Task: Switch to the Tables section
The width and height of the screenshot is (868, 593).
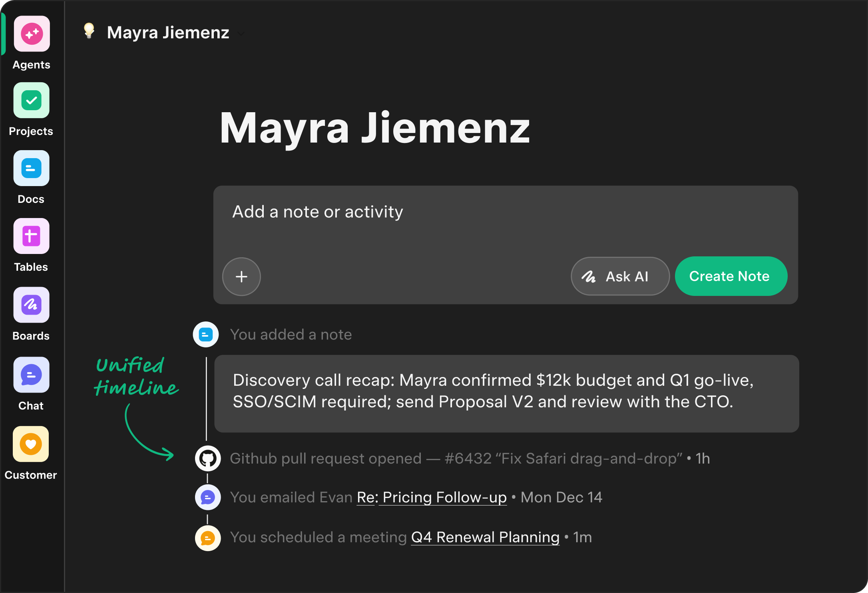Action: point(32,236)
